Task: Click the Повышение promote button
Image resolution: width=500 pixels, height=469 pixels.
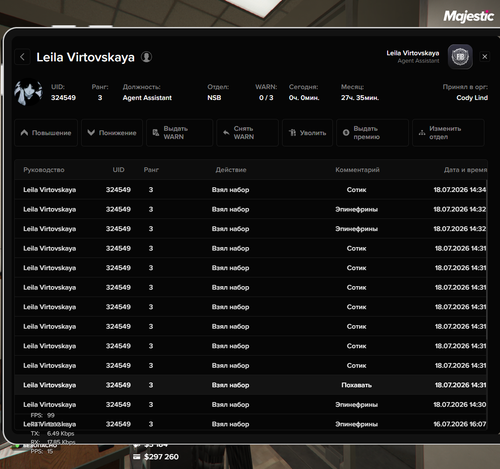Action: 46,133
